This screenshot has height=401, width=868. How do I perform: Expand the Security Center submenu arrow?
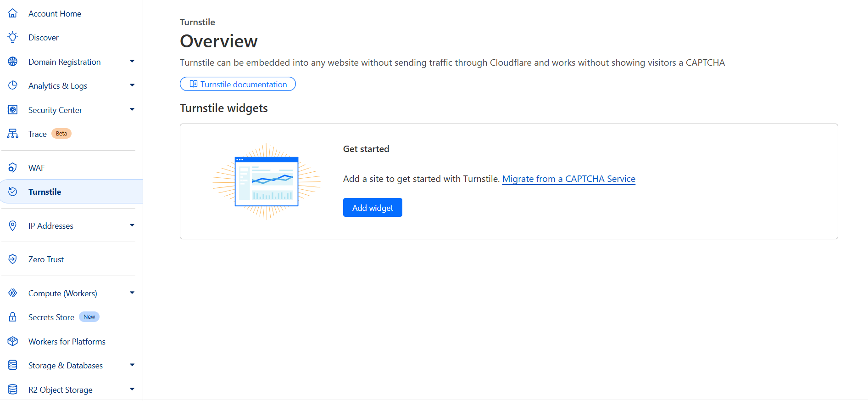tap(132, 110)
